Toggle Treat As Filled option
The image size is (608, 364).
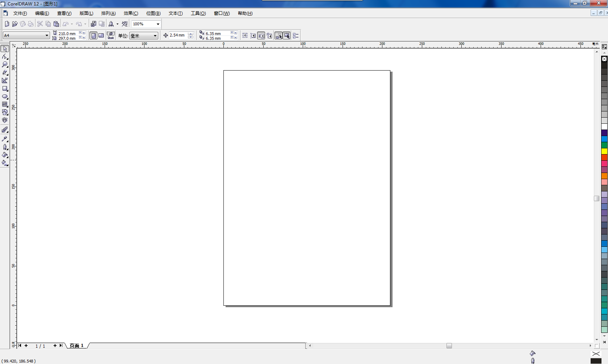point(286,35)
